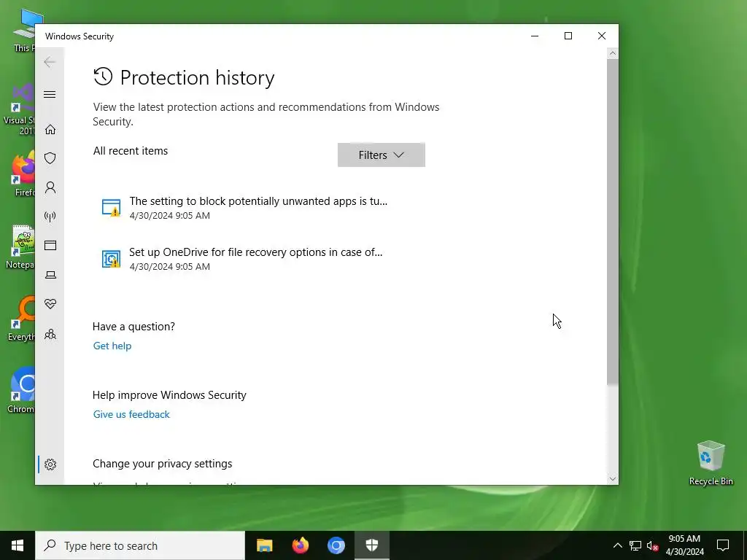This screenshot has height=560, width=747.
Task: Click the OneDrive file recovery icon
Action: pos(111,259)
